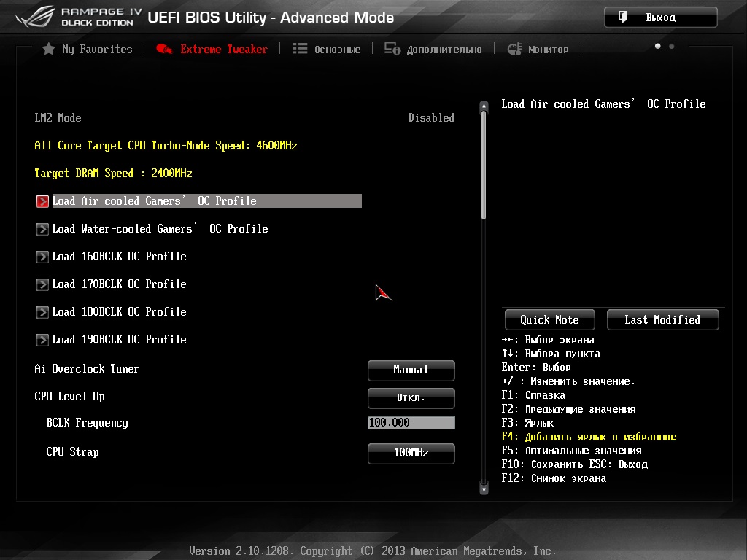The height and width of the screenshot is (560, 747).
Task: Click the Target DRAM Speed 2400MHz text
Action: 113,173
